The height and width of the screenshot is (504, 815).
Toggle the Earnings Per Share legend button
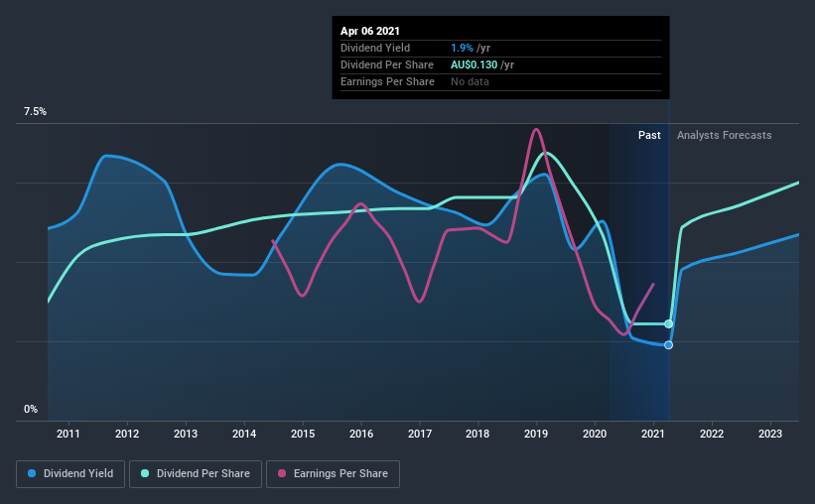pos(334,474)
